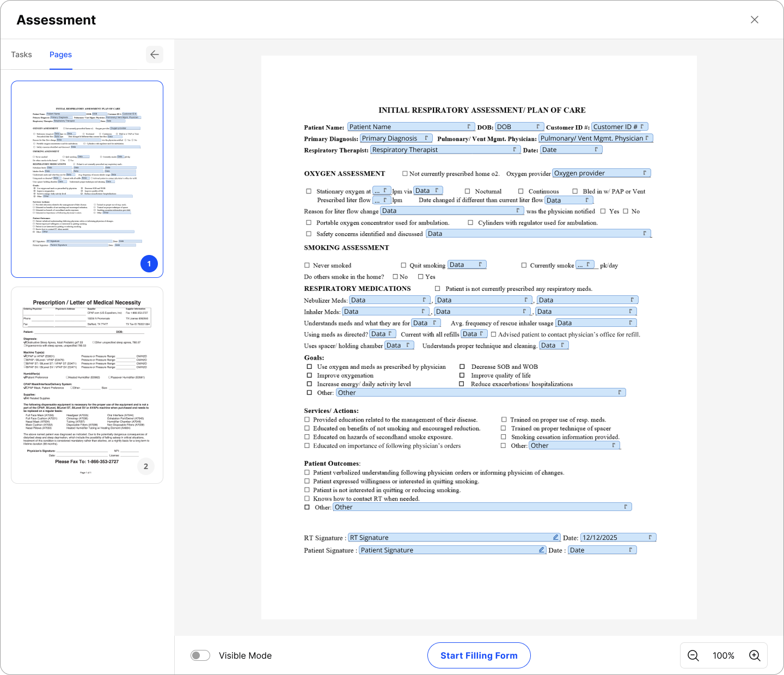The height and width of the screenshot is (675, 784).
Task: Open the Primary Diagnosis field
Action: [x=396, y=138]
